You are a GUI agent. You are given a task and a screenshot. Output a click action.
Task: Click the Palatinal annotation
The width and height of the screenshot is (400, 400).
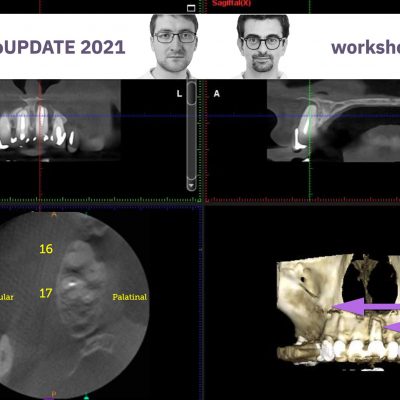tap(129, 297)
